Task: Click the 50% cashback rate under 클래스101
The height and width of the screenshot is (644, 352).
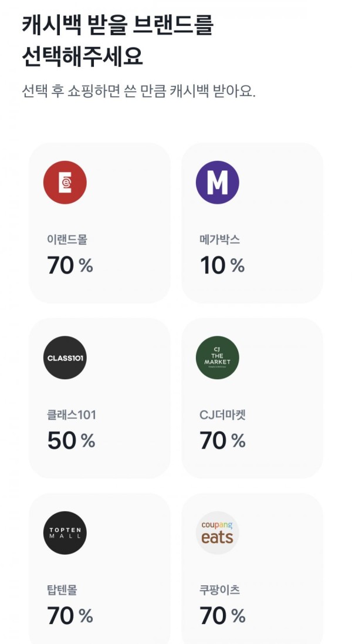Action: tap(71, 441)
